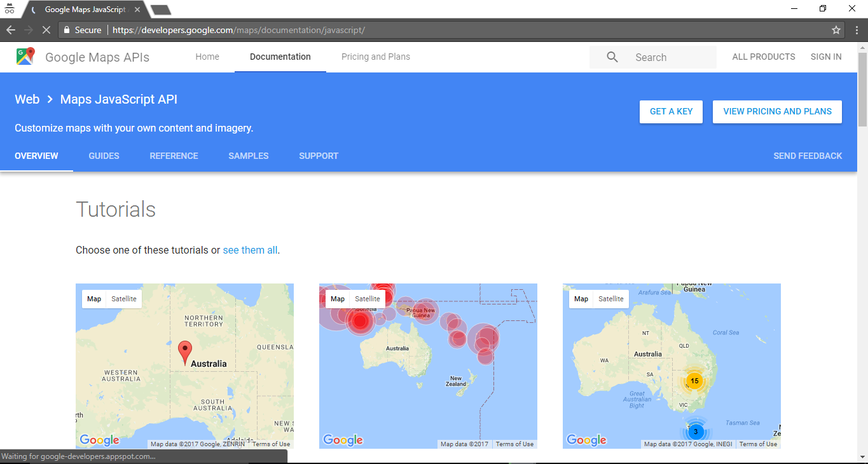Select Map view on earthquake map
The width and height of the screenshot is (868, 464).
pos(338,299)
